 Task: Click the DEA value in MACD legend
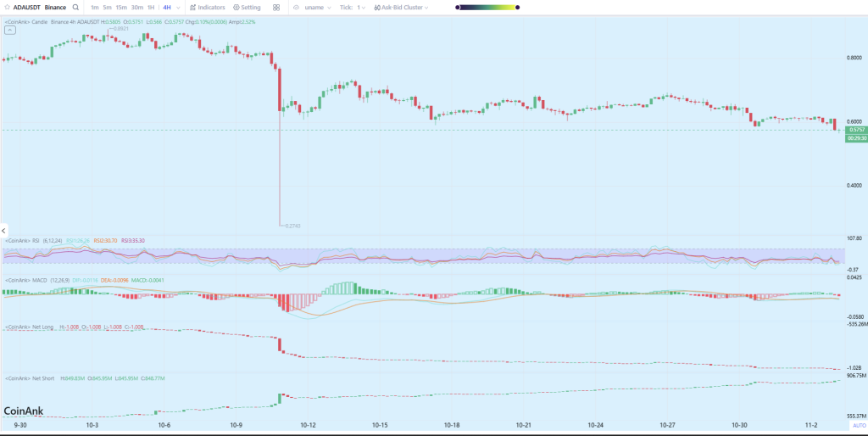[114, 281]
